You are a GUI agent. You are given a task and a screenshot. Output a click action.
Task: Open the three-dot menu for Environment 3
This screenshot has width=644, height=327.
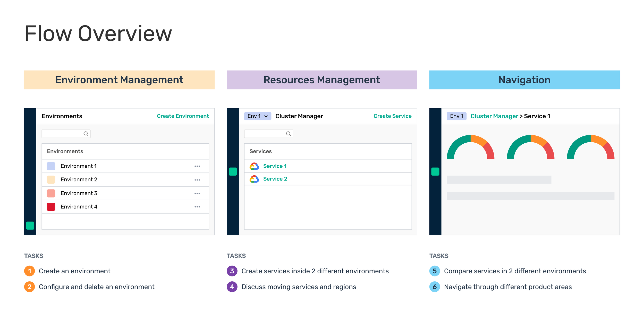(197, 193)
